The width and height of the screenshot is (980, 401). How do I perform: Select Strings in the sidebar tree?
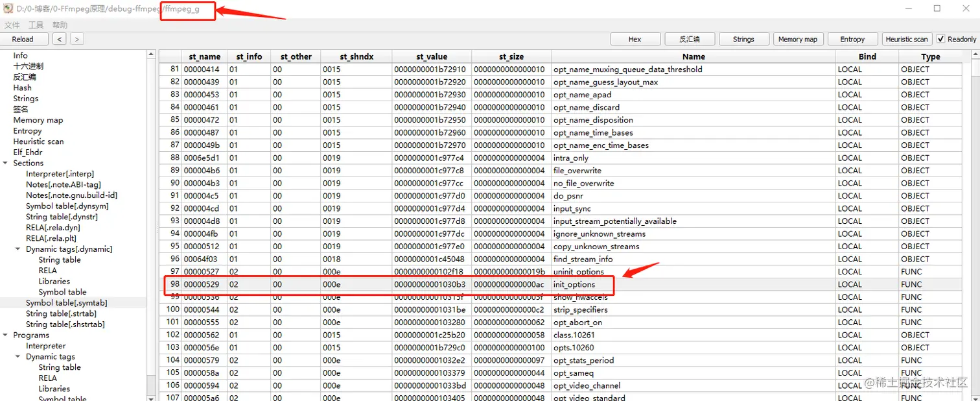coord(26,99)
